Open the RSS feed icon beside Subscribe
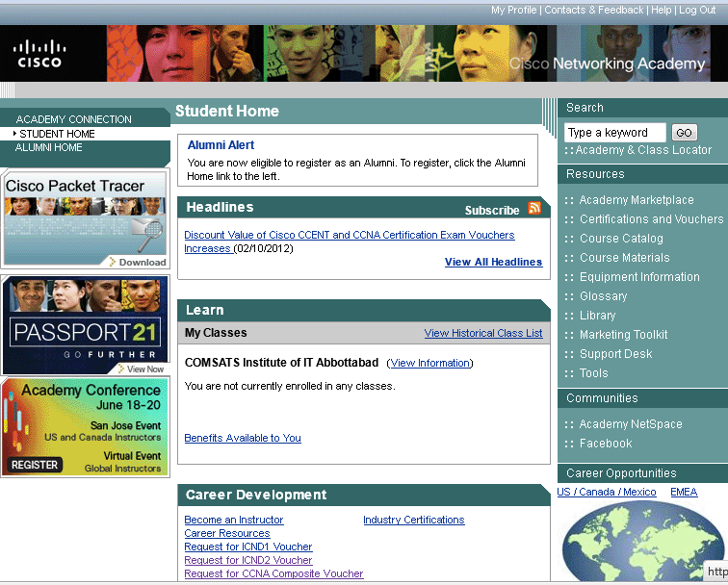The width and height of the screenshot is (728, 585). (534, 208)
